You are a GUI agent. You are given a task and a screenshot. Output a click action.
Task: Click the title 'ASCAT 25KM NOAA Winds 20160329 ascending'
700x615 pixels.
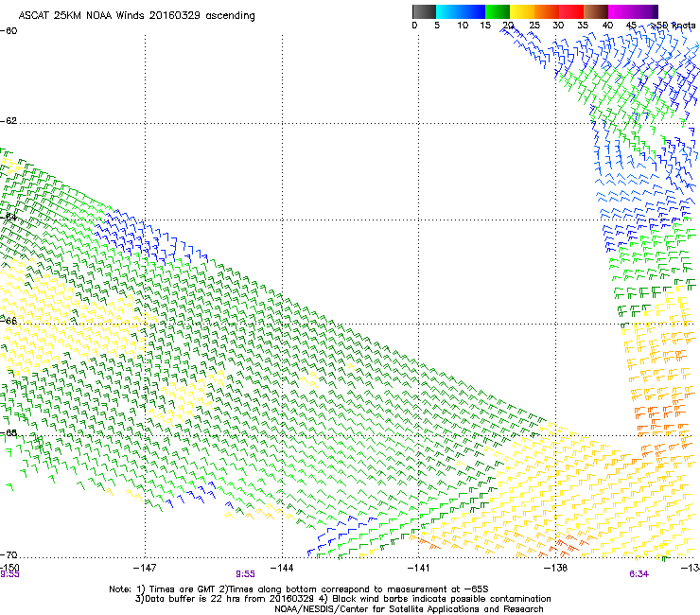(x=136, y=16)
